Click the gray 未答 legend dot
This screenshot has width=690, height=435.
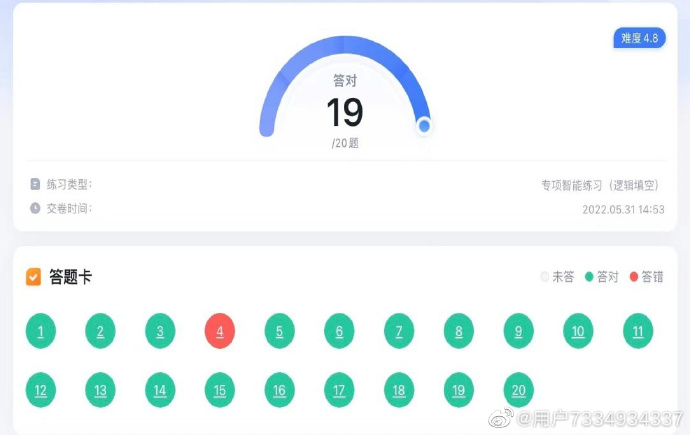point(545,277)
